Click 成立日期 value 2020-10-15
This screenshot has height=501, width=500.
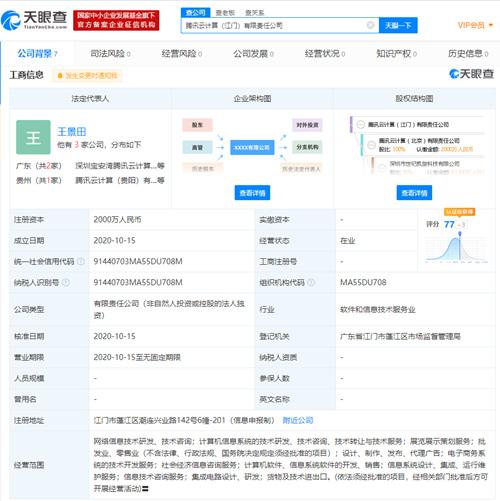tap(114, 240)
